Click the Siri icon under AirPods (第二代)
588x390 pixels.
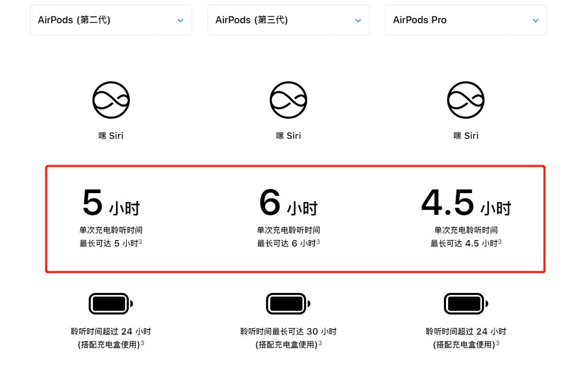(x=111, y=100)
